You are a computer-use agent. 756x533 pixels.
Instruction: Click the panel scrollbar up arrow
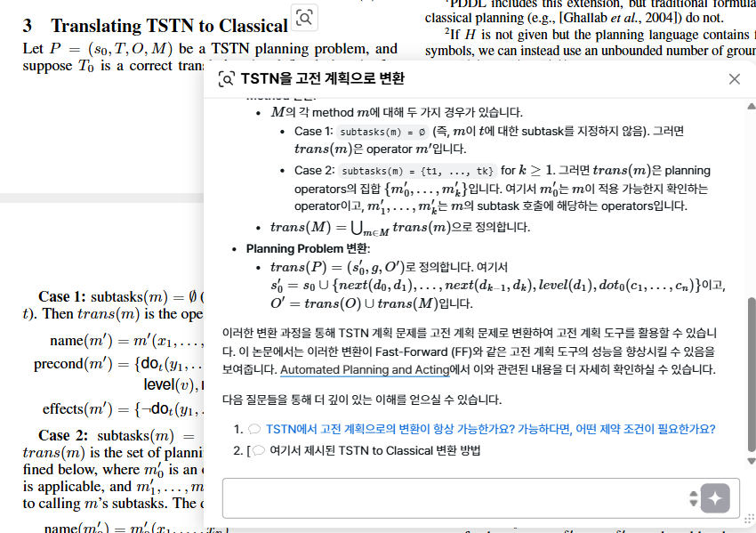752,107
